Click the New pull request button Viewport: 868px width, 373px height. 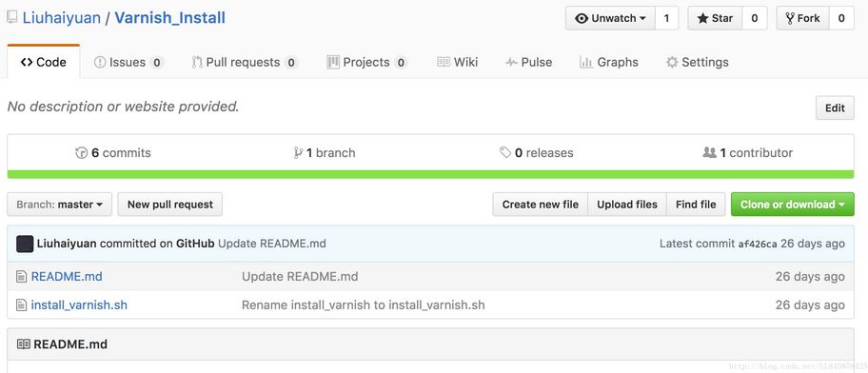pos(170,205)
